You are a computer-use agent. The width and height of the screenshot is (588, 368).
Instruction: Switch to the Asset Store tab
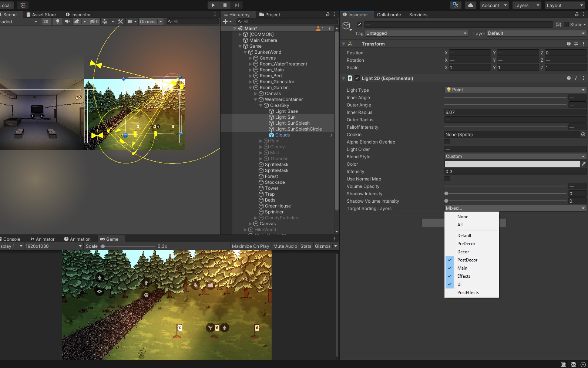(41, 14)
